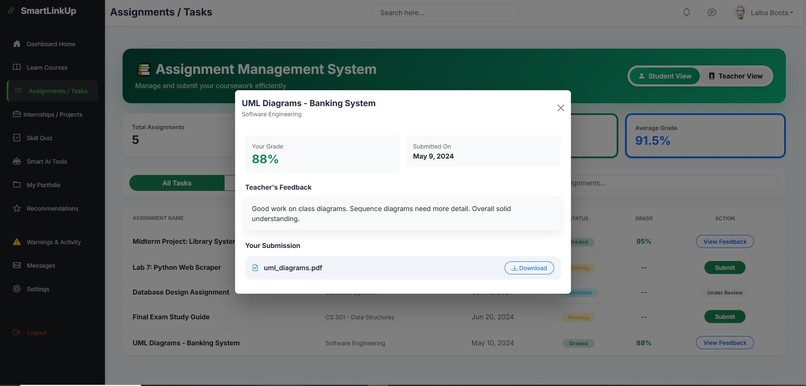Switch to Teacher View
806x386 pixels.
[x=736, y=76]
